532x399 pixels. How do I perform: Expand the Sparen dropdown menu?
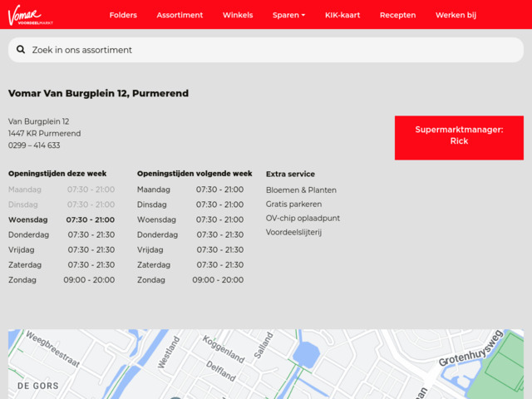pos(288,15)
